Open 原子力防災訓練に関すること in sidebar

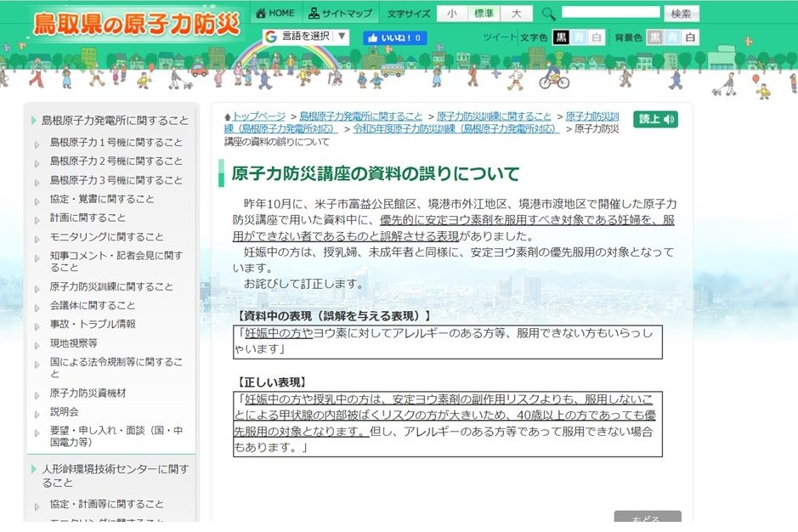pyautogui.click(x=111, y=286)
